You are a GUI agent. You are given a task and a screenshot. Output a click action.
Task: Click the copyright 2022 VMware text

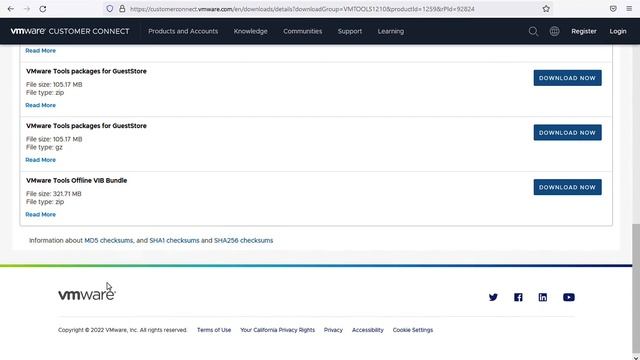pos(122,330)
